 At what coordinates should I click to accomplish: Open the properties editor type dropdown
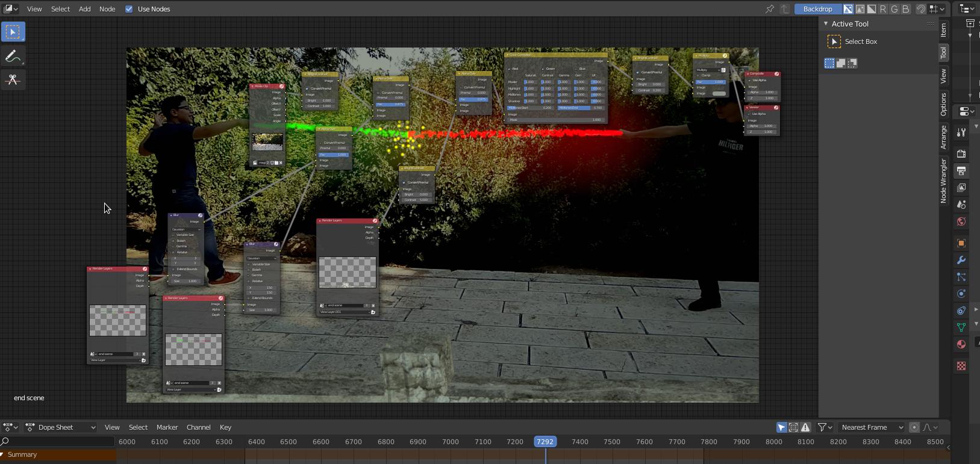[x=966, y=111]
